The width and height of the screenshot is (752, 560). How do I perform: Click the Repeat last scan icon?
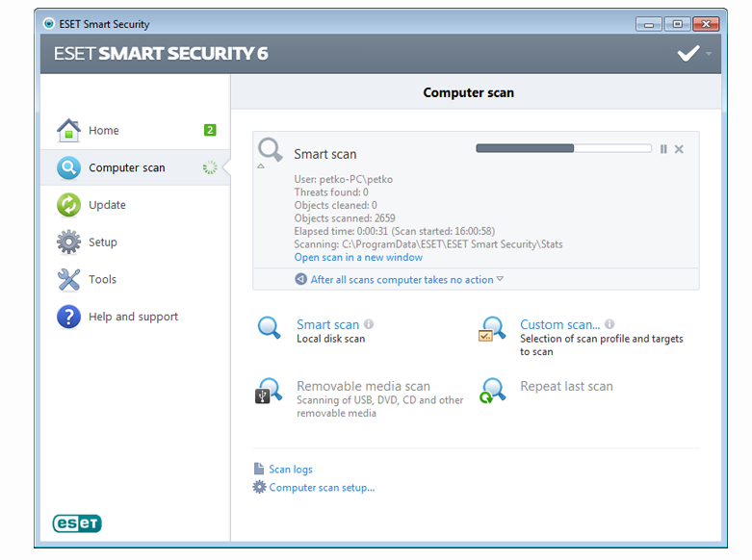pos(493,391)
